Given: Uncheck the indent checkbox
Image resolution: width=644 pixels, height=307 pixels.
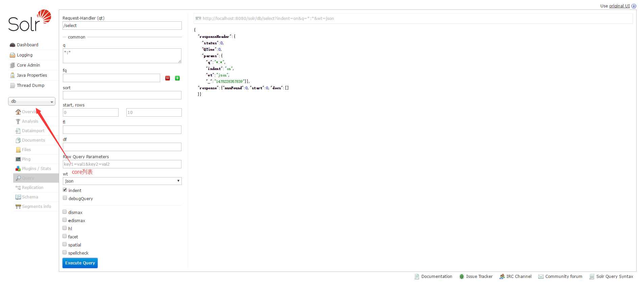Looking at the screenshot, I should [x=65, y=190].
